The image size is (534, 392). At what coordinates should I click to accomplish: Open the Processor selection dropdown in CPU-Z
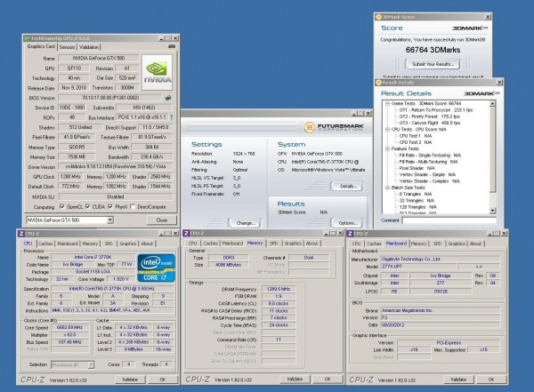[x=91, y=364]
